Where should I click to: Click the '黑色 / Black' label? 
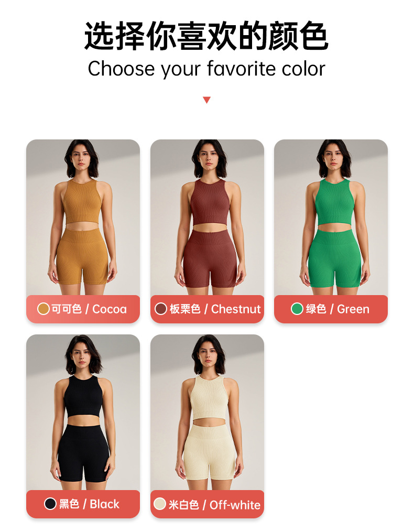pyautogui.click(x=89, y=504)
